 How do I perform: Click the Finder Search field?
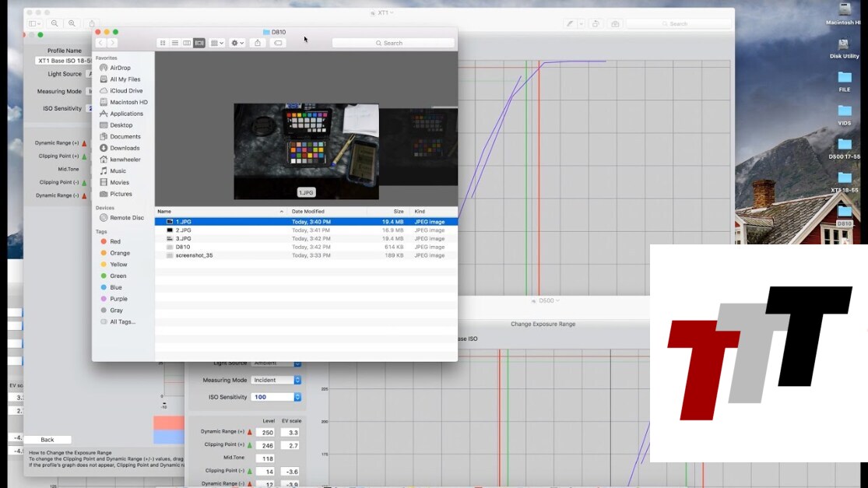tap(393, 43)
